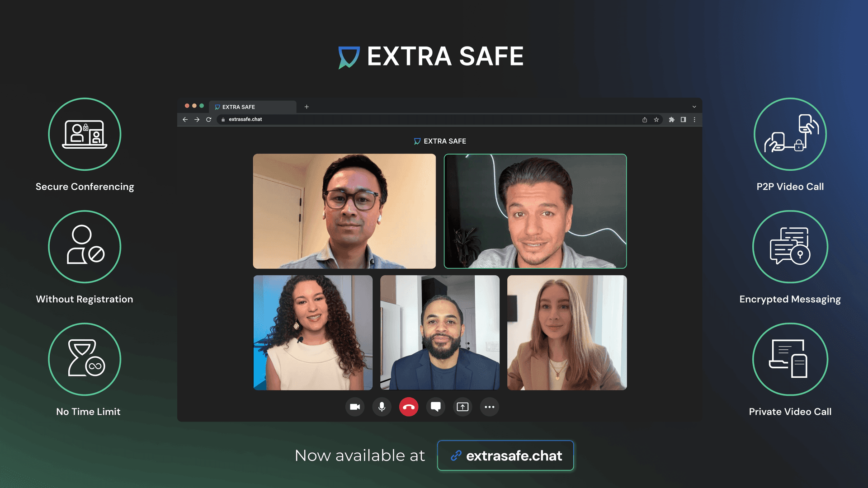
Task: Click the Secure Conferencing laptop icon
Action: [85, 134]
